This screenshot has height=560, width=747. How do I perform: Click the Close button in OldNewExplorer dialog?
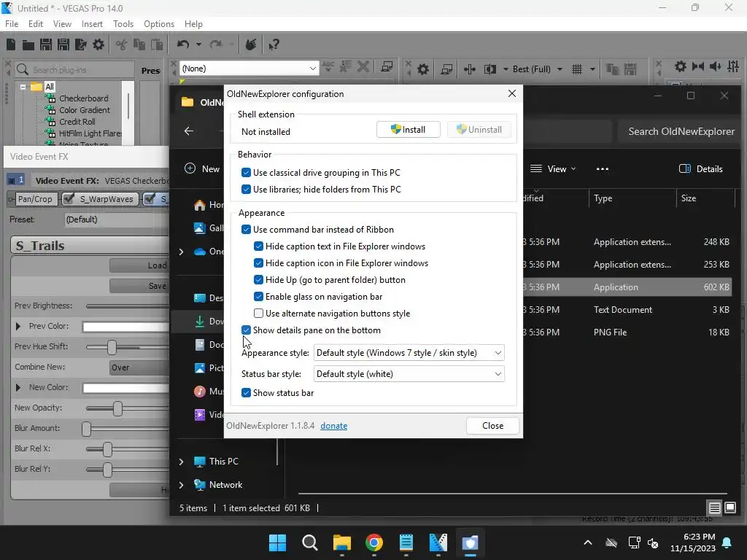492,426
